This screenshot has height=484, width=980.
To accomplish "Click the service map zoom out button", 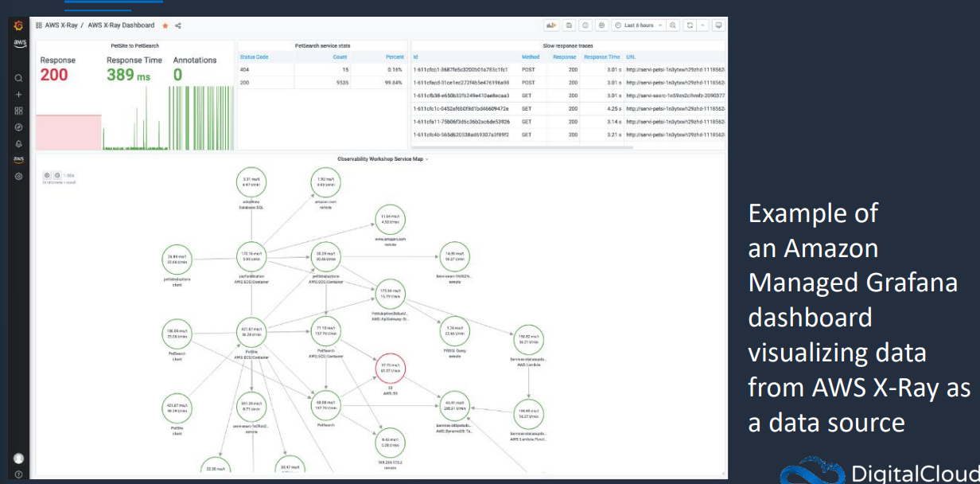I will (x=56, y=175).
